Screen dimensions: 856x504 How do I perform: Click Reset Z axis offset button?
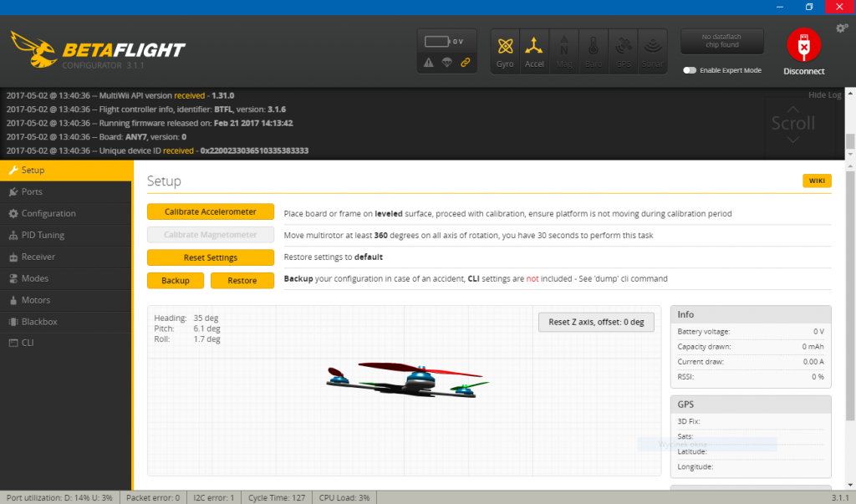click(595, 322)
